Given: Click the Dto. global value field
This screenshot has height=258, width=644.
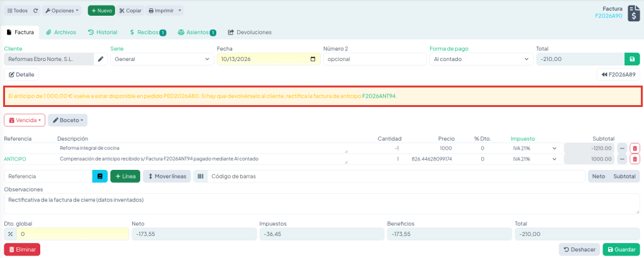Looking at the screenshot, I should 73,233.
